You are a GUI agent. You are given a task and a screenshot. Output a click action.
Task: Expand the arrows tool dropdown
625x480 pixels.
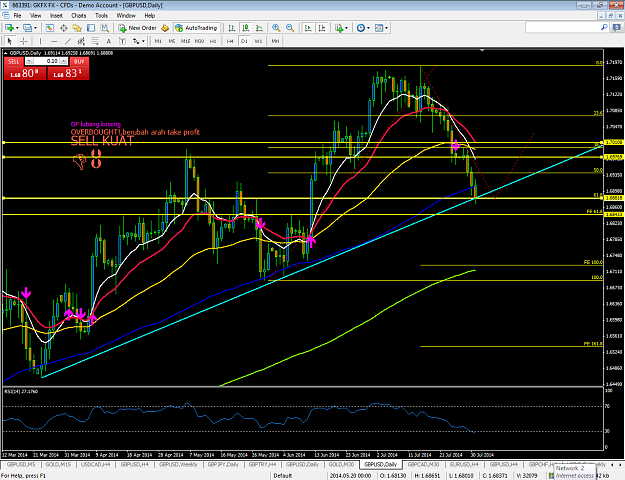coord(143,41)
